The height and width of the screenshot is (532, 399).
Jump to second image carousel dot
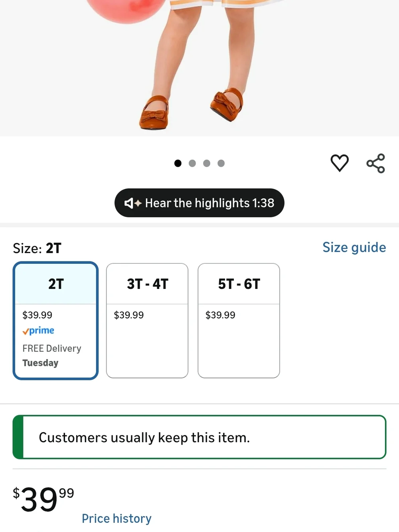192,163
